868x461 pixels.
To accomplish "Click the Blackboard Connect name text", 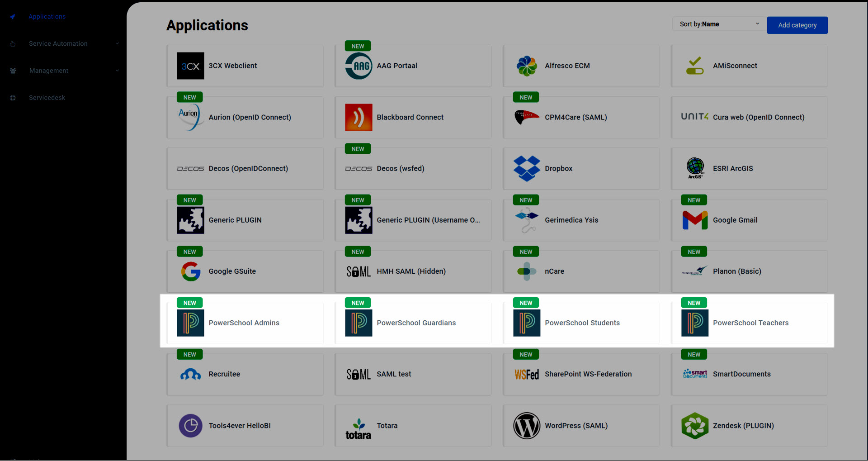I will pos(410,117).
